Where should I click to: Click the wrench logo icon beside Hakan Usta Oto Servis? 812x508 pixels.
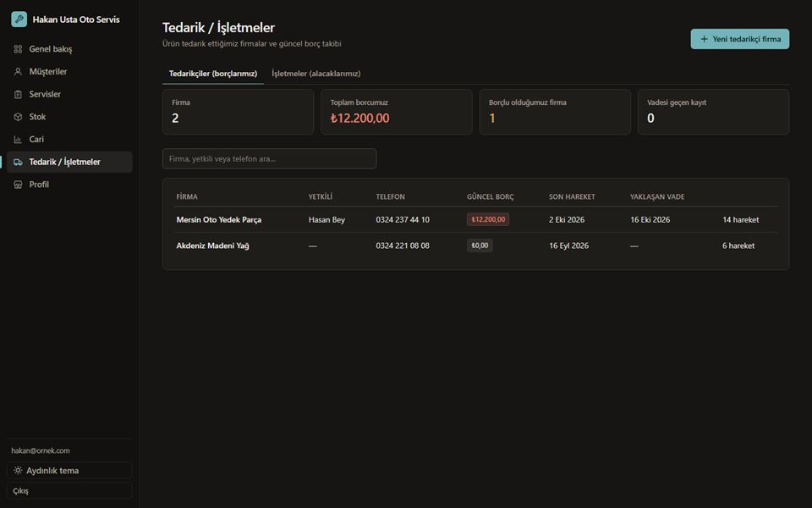coord(19,19)
